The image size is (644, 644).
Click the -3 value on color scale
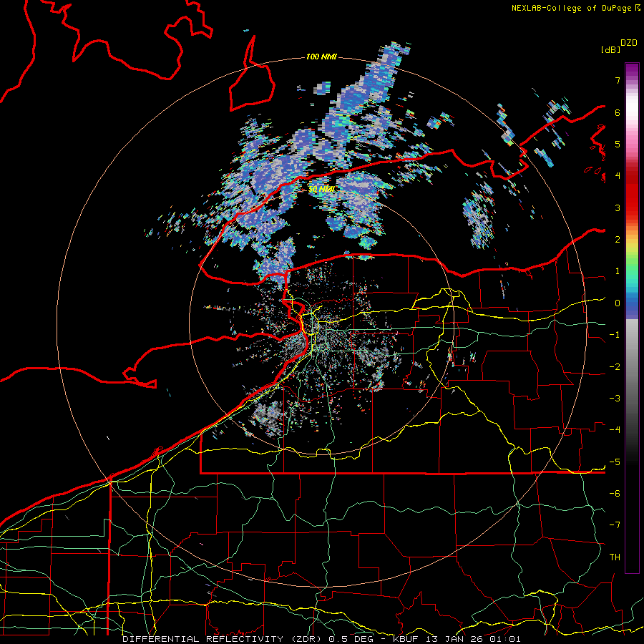(615, 399)
